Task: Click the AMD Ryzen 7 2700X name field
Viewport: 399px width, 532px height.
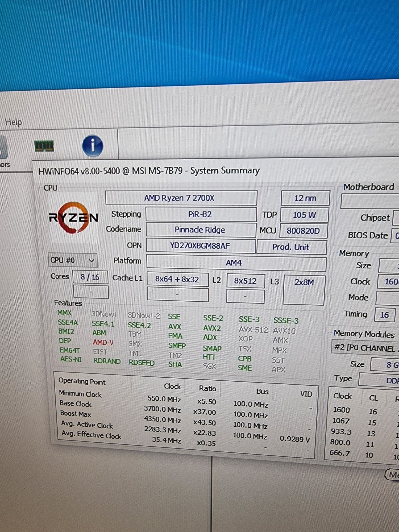Action: tap(181, 198)
